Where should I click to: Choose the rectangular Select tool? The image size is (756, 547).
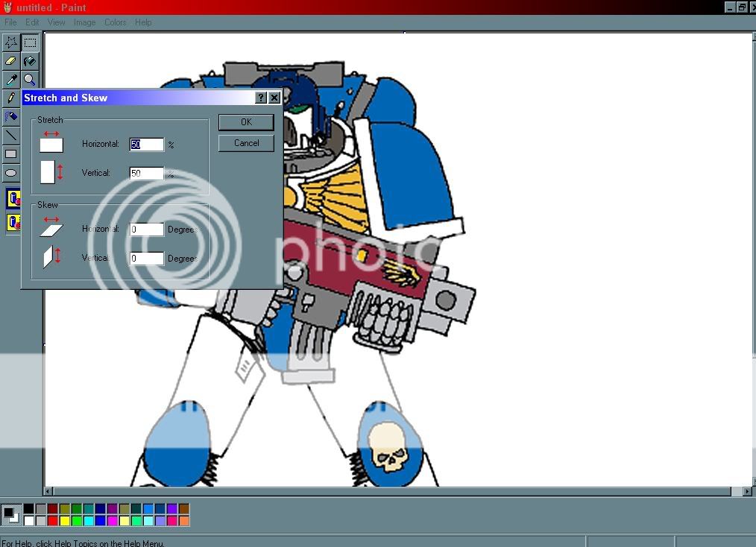click(30, 42)
